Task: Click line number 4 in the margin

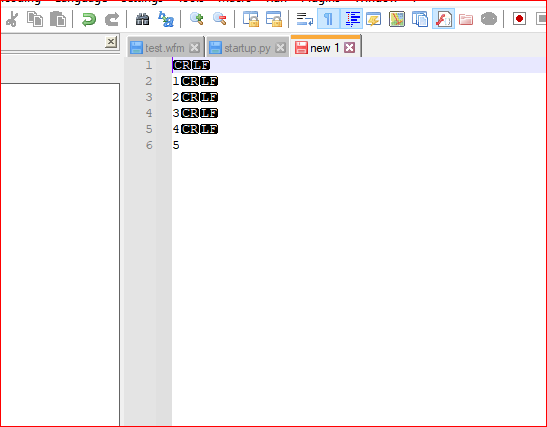Action: pyautogui.click(x=149, y=113)
